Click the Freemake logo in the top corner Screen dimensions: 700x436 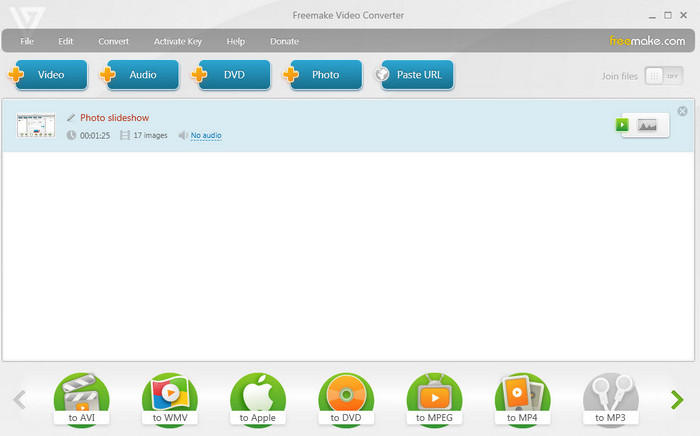tap(27, 17)
